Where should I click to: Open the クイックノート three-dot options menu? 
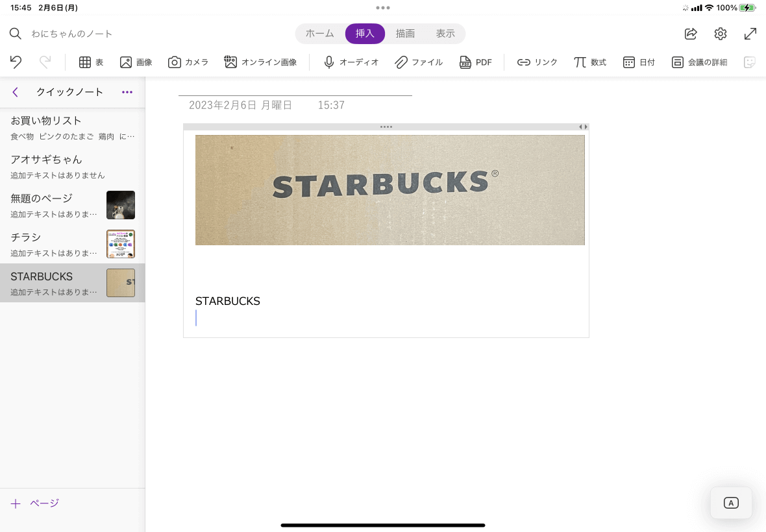pos(127,92)
